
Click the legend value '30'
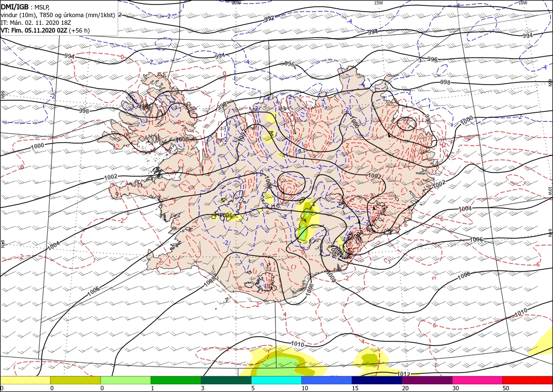click(456, 388)
